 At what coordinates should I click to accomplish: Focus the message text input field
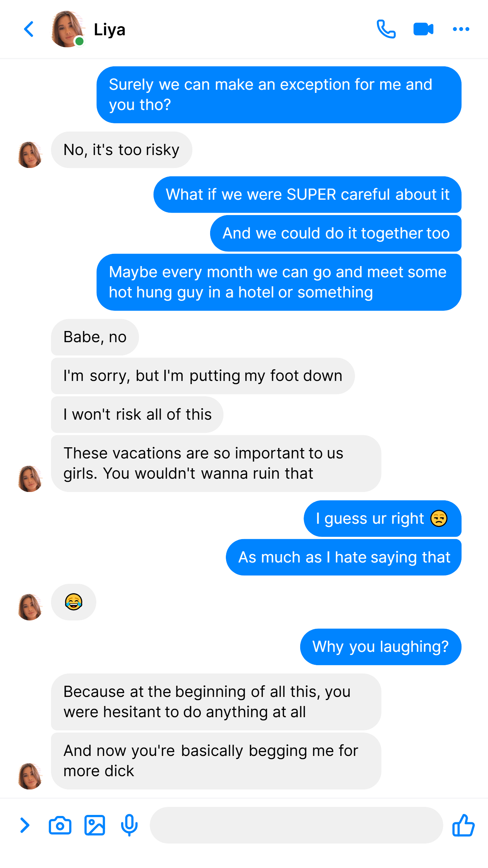point(296,825)
